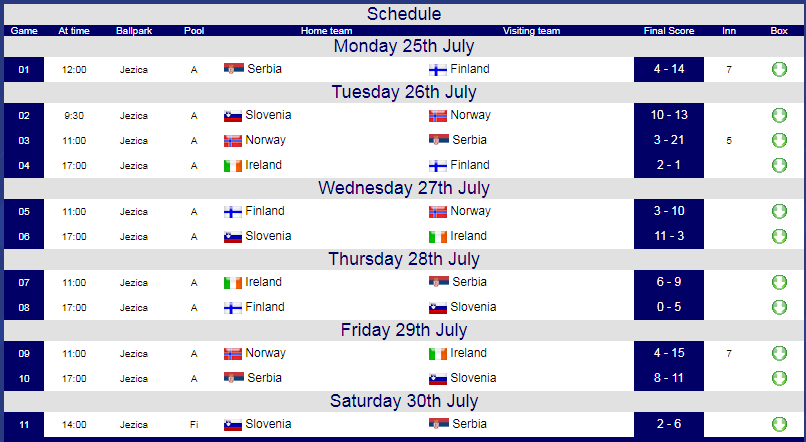Select Slovenia home team in game 02

(x=268, y=115)
